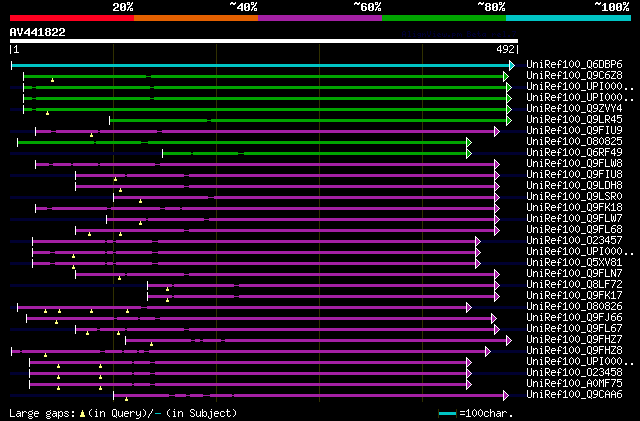
Task: Click the green arrowhead of the Q9C6Z8 row
Action: point(506,76)
